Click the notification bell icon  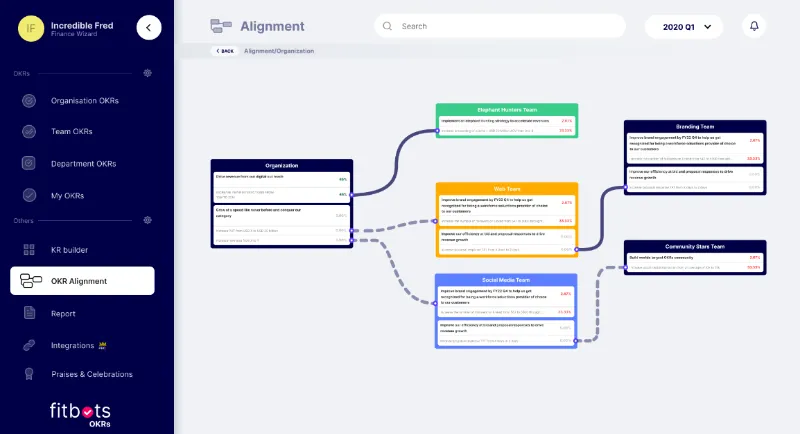(x=754, y=26)
